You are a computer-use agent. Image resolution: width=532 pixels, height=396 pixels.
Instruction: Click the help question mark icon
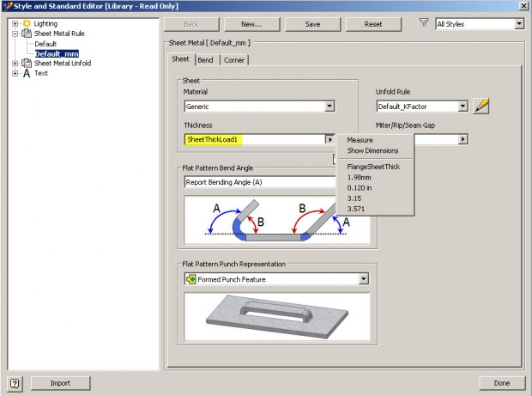[x=15, y=383]
